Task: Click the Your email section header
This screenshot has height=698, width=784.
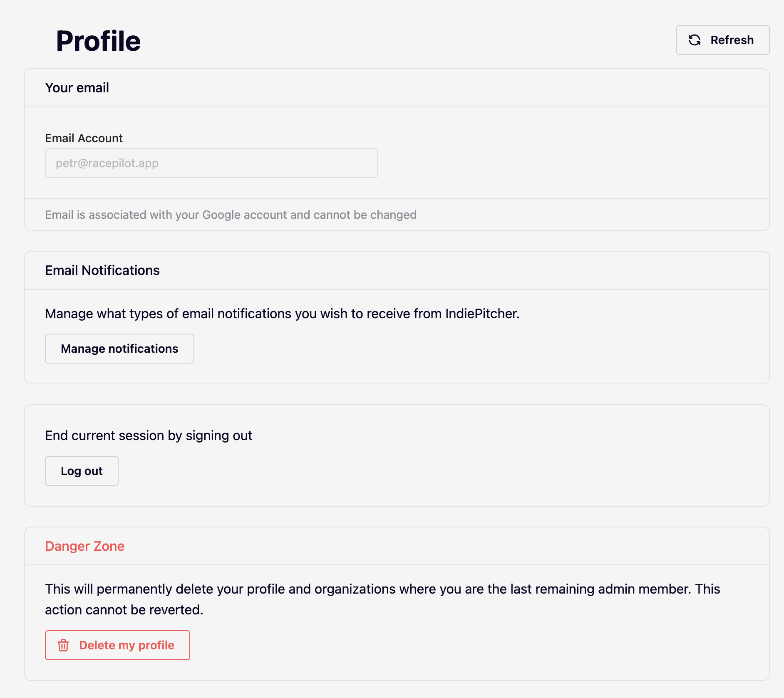Action: point(77,88)
